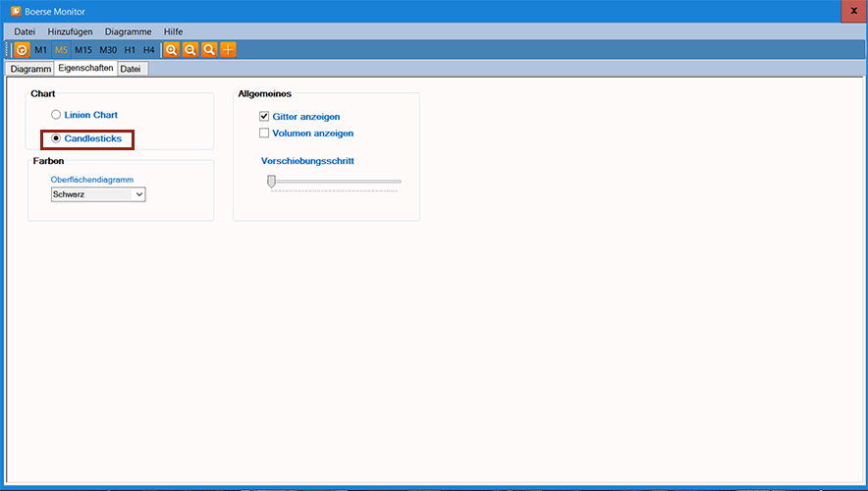
Task: Click the orange crosshair plus icon
Action: coord(228,49)
